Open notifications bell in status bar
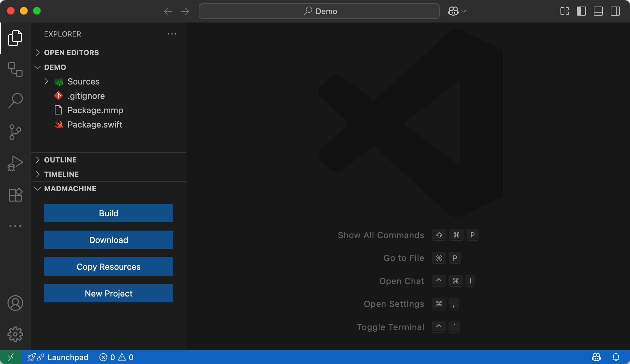Image resolution: width=630 pixels, height=364 pixels. pos(616,357)
